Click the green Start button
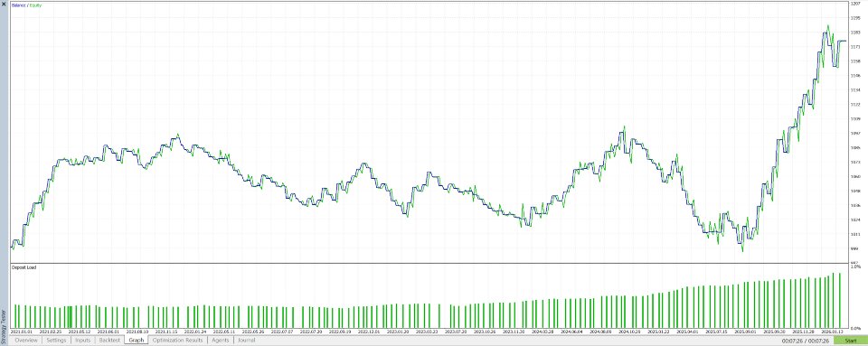The width and height of the screenshot is (868, 346). tap(850, 341)
